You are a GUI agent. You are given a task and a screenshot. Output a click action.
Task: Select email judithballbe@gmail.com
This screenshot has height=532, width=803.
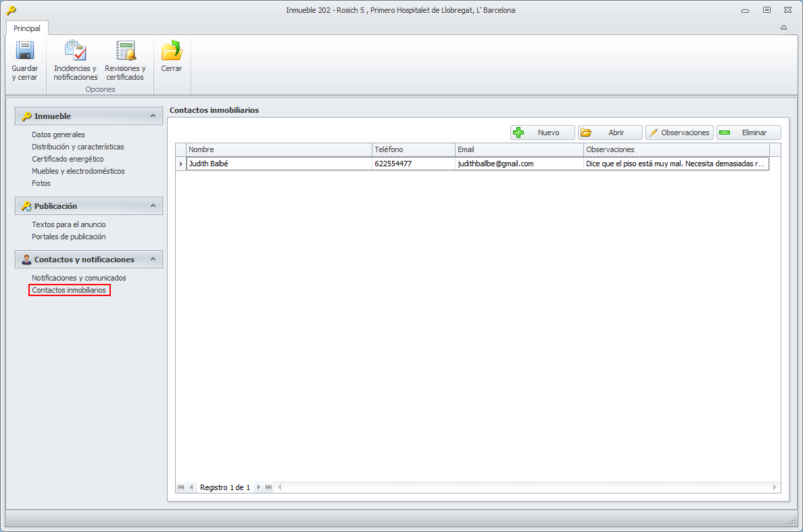point(519,164)
